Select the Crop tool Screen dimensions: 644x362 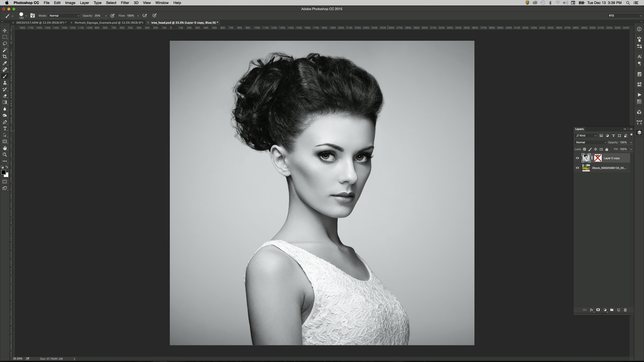pos(5,57)
